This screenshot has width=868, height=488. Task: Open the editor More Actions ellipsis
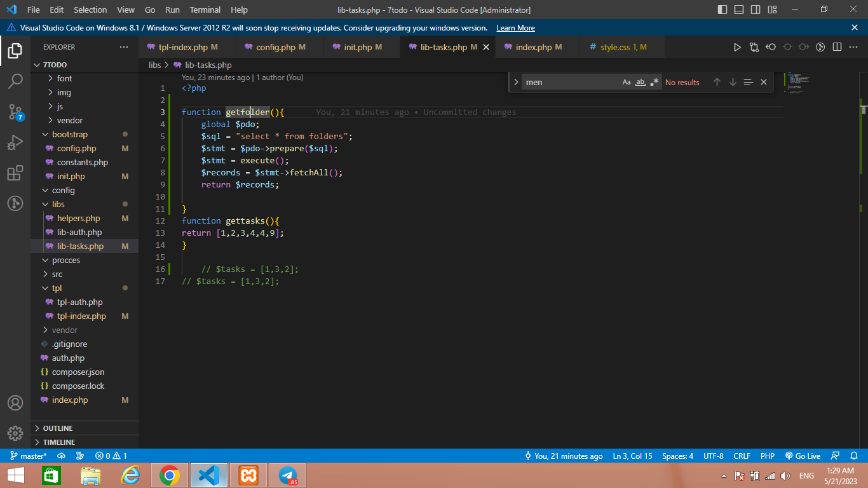coord(854,47)
